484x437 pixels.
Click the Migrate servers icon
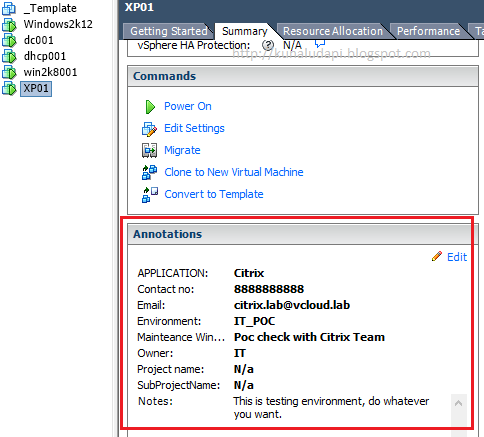149,150
